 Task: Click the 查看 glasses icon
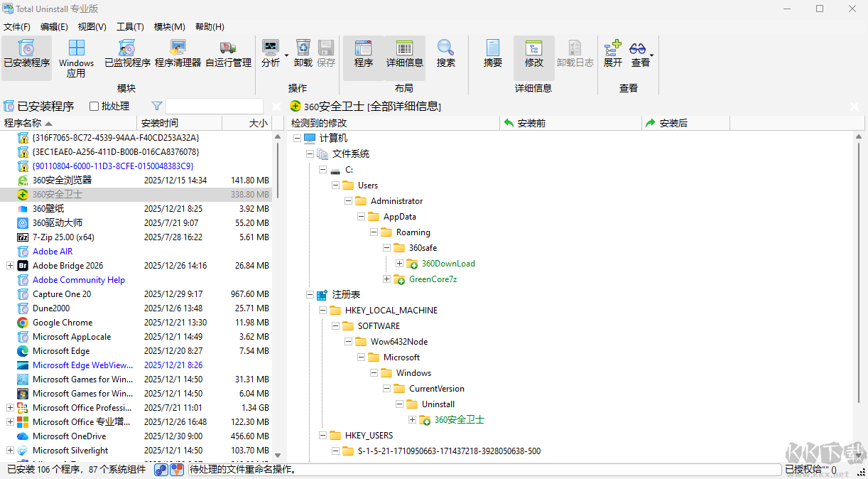[638, 48]
